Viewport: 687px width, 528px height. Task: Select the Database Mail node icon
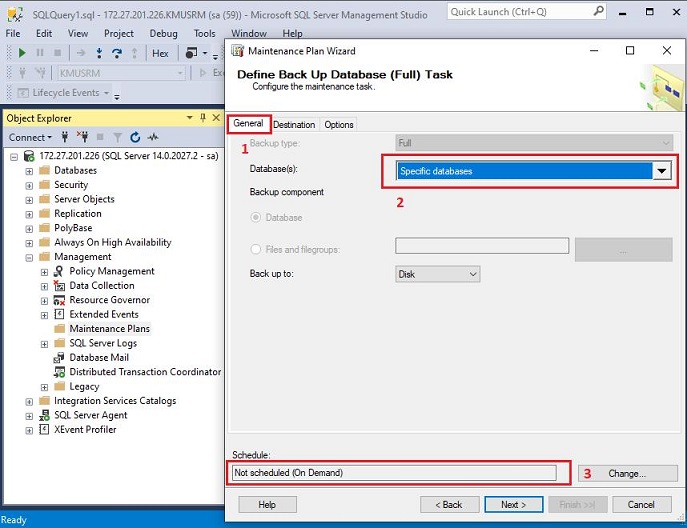point(59,357)
